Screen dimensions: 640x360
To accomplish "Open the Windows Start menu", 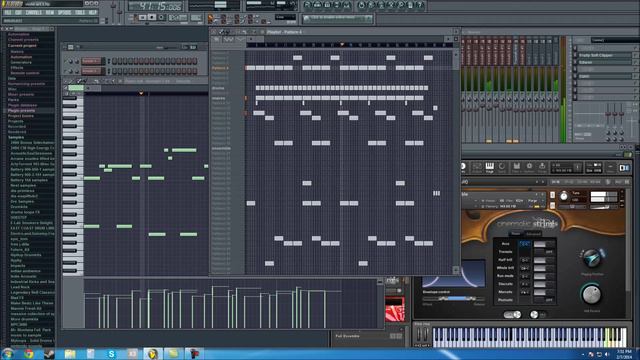I will [8, 353].
